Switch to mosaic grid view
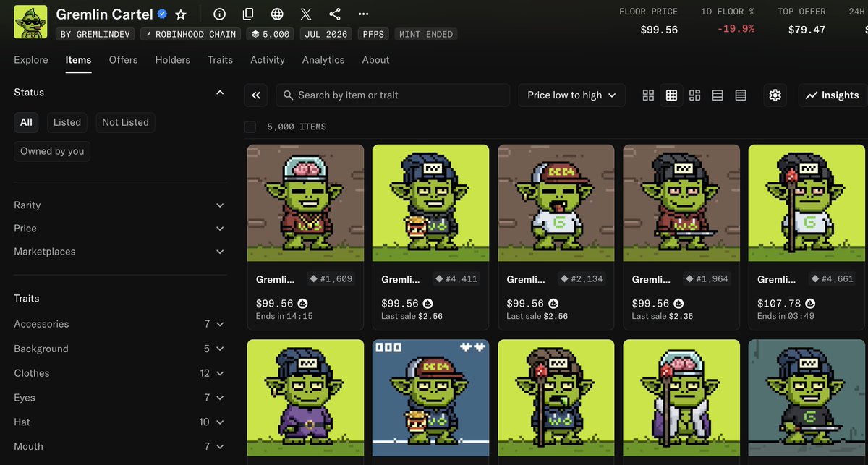The width and height of the screenshot is (868, 465). pos(694,95)
